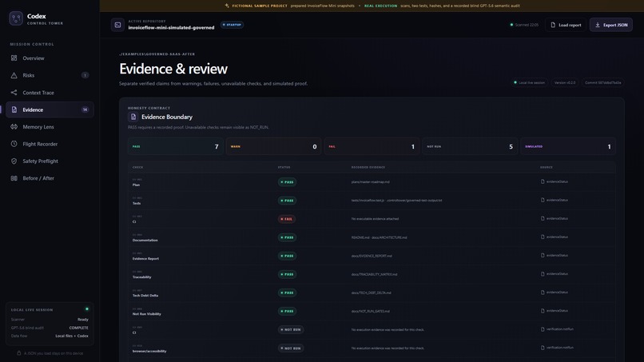Select the Evidence sidebar item

click(50, 109)
